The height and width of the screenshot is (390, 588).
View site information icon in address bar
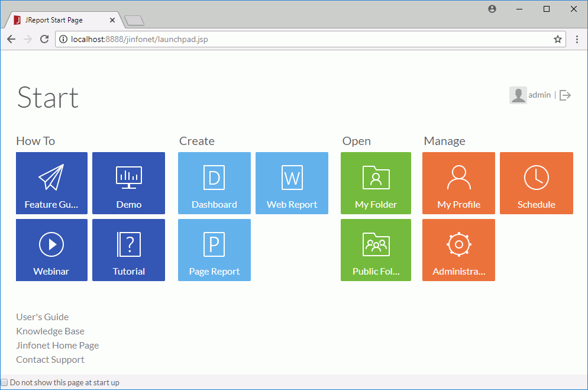[63, 39]
